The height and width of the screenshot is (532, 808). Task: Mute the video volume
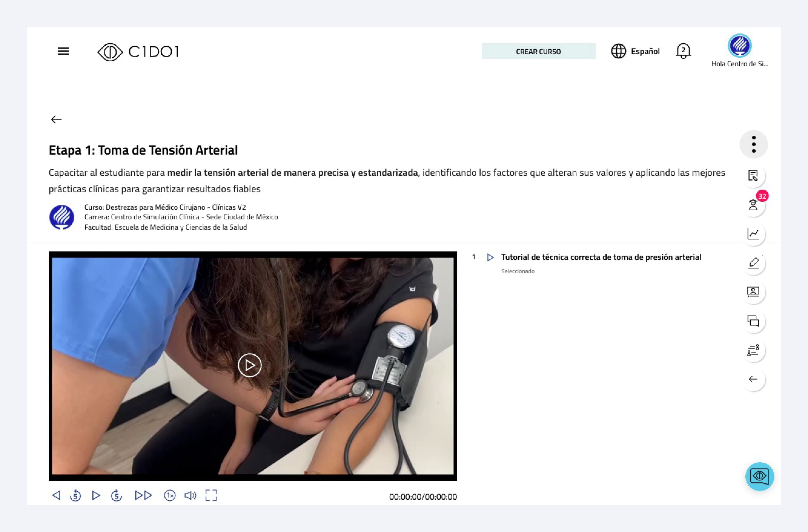pyautogui.click(x=190, y=495)
